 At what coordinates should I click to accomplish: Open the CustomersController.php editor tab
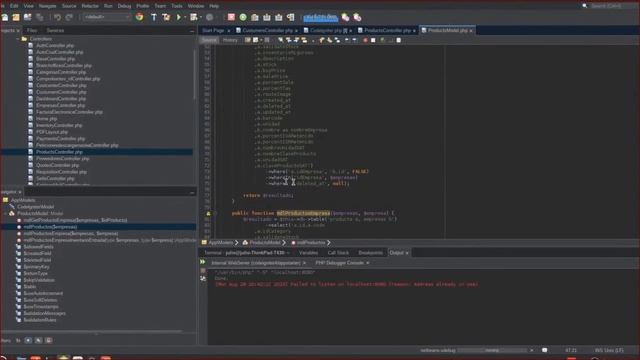267,30
